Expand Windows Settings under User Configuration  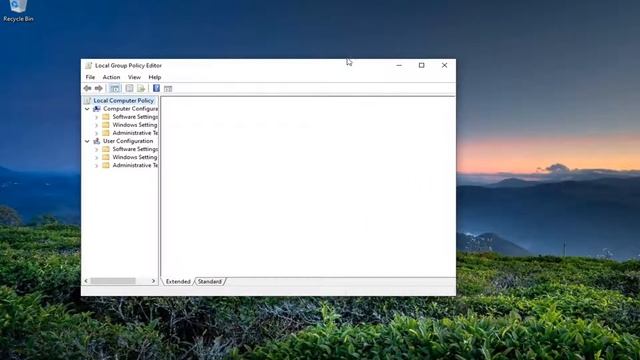tap(96, 158)
